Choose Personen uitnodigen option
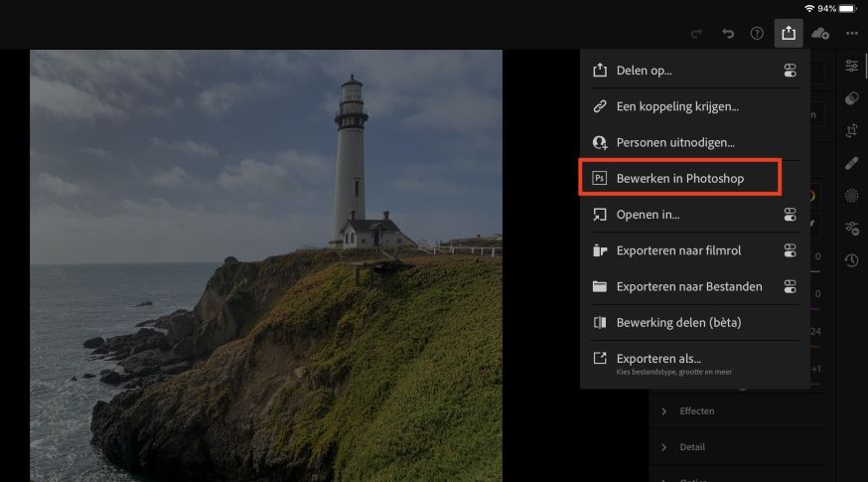 pyautogui.click(x=675, y=142)
